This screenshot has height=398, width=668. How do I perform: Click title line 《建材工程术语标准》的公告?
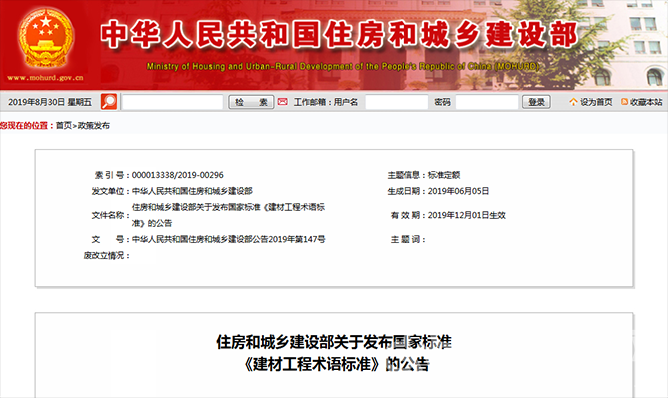click(x=336, y=364)
